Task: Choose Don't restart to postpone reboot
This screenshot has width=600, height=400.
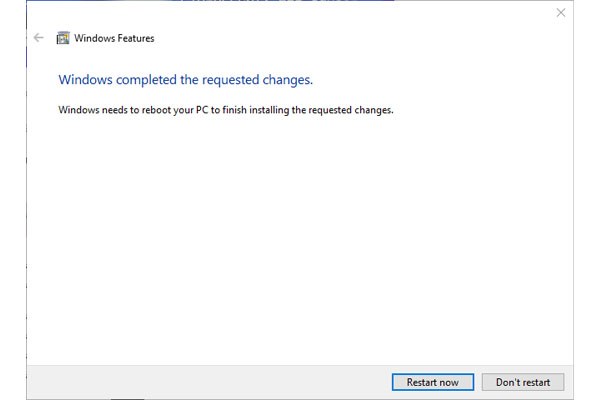Action: click(x=523, y=382)
